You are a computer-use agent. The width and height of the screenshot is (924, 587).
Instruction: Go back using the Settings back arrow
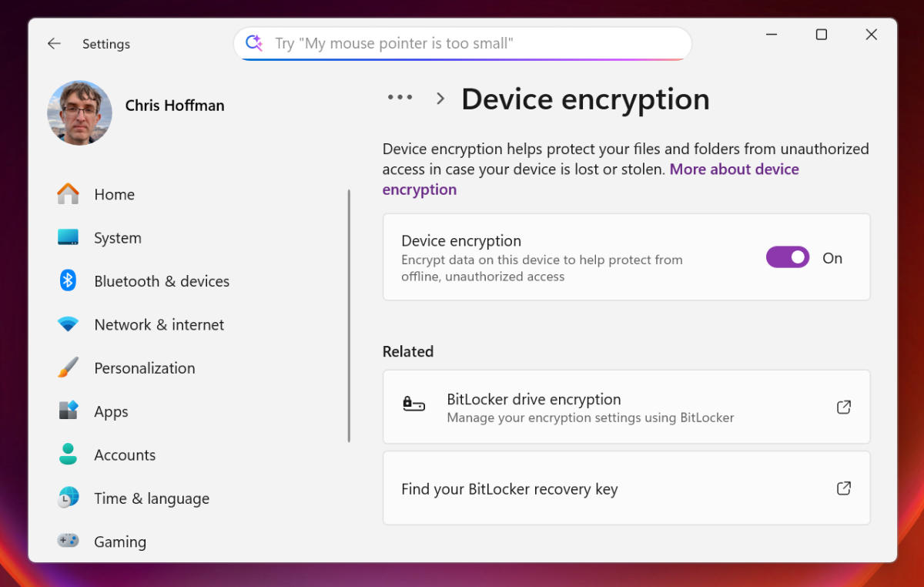tap(54, 43)
